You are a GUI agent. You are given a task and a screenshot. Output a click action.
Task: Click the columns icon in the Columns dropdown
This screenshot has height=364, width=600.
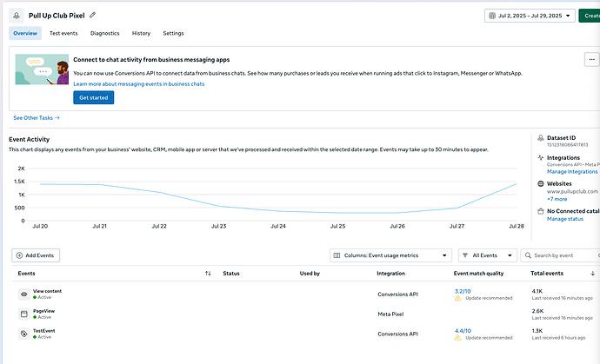point(337,255)
